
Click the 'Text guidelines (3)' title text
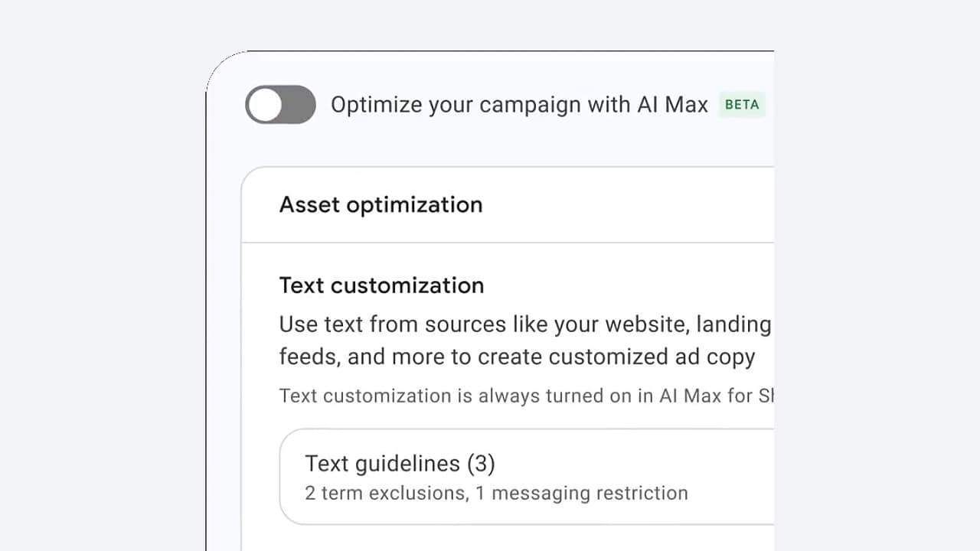(400, 464)
